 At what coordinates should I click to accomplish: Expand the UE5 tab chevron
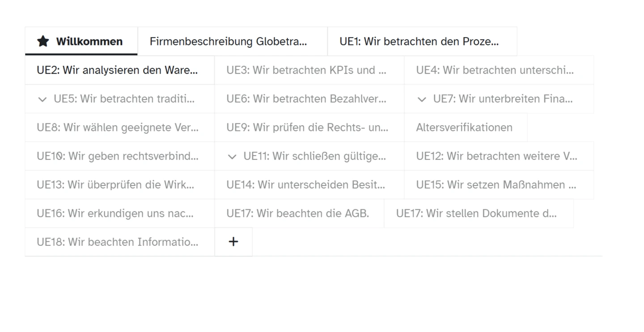[42, 99]
